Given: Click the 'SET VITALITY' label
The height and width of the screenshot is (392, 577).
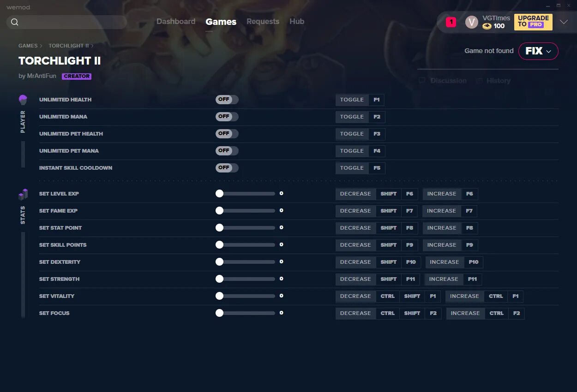Looking at the screenshot, I should 57,296.
